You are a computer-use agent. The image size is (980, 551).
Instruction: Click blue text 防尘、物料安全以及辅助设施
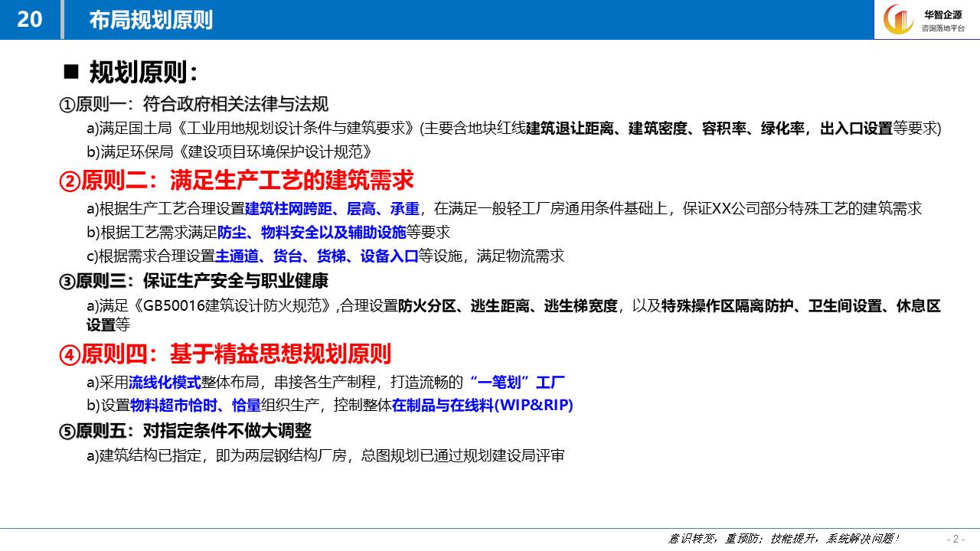(312, 232)
